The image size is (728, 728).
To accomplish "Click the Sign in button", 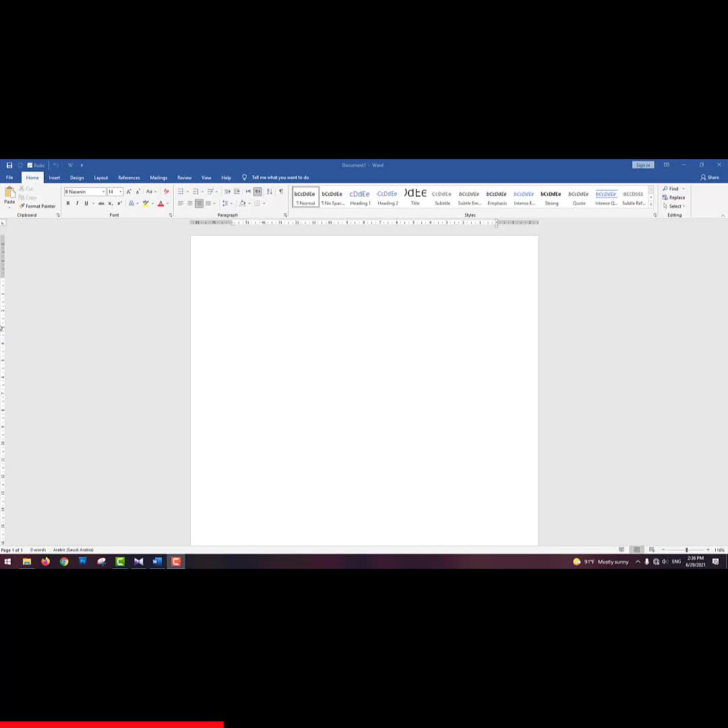I will click(642, 165).
